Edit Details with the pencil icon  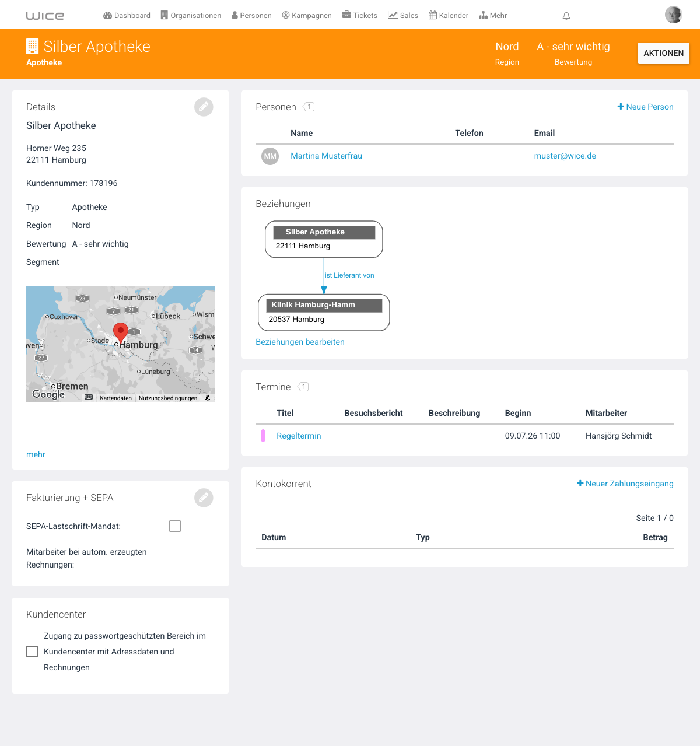204,107
